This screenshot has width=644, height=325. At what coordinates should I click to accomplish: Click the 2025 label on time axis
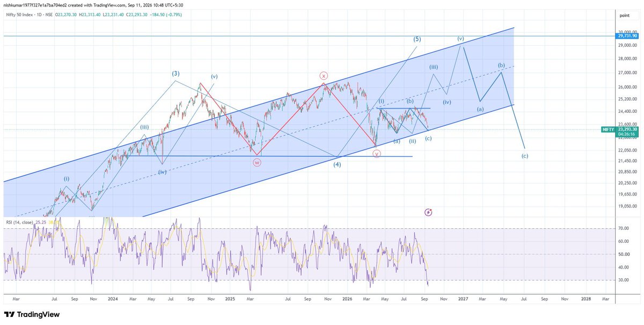(x=230, y=298)
